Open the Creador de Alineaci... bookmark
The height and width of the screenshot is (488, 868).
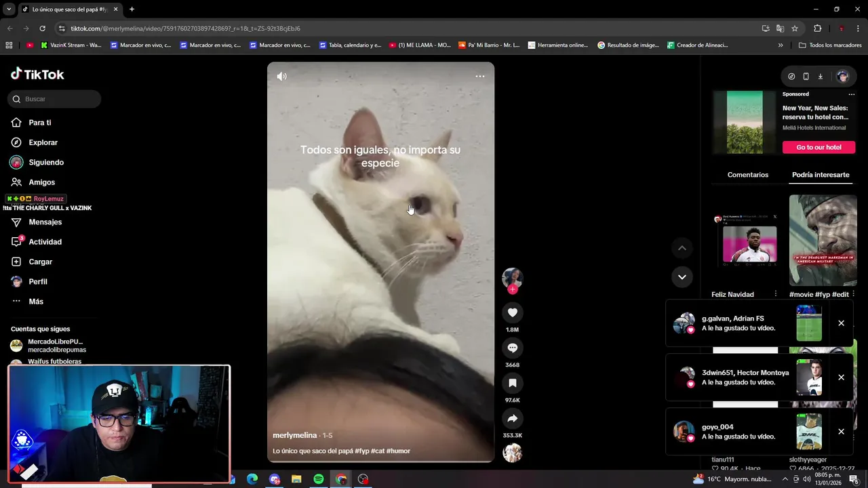point(697,45)
